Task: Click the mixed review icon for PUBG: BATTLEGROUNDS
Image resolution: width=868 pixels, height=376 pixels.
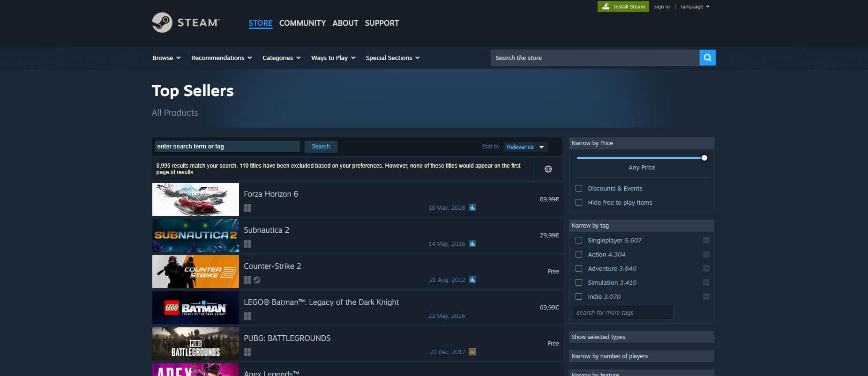Action: [x=472, y=352]
